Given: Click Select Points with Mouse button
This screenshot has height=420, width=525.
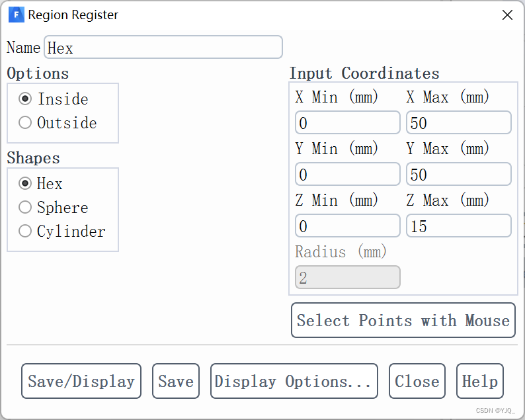Looking at the screenshot, I should 403,320.
